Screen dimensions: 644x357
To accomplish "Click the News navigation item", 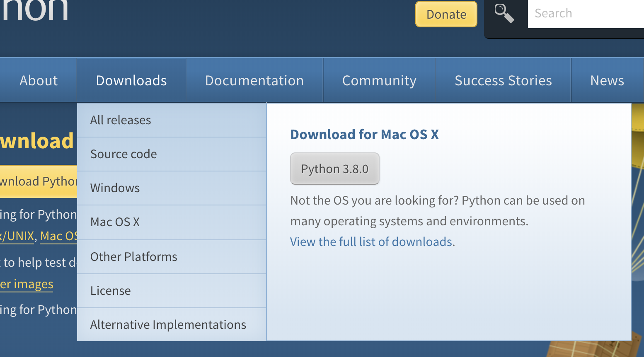I will pos(607,80).
